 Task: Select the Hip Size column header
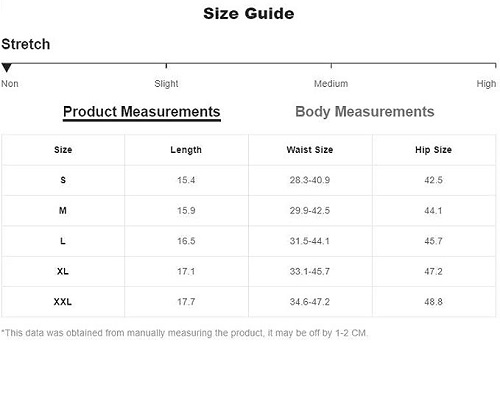coord(434,150)
